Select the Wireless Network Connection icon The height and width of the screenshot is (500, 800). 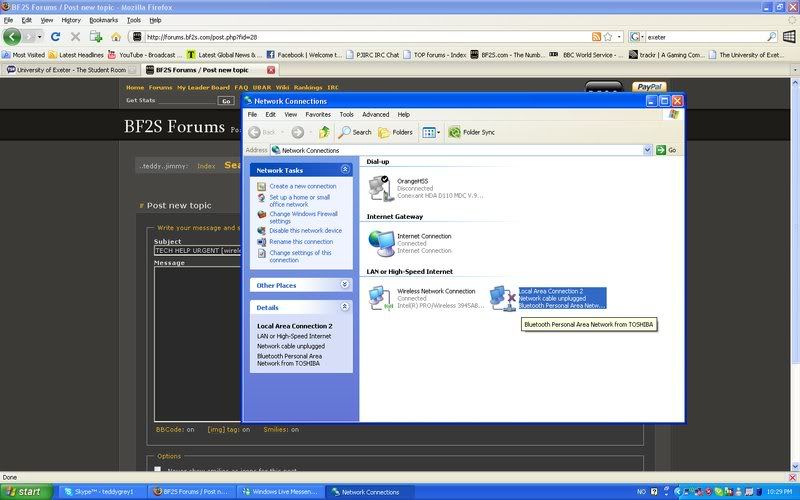tap(381, 298)
